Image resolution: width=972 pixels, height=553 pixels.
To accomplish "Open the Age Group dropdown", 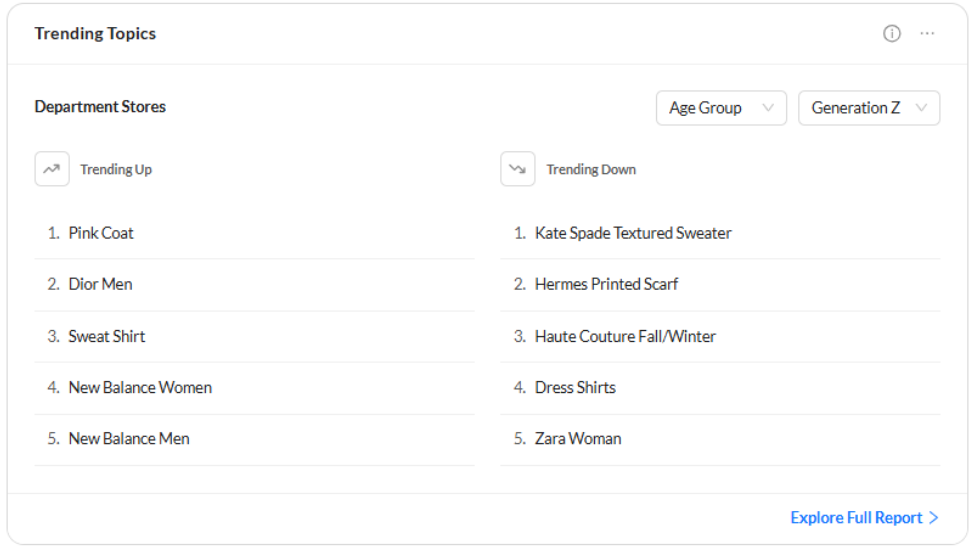I will click(721, 108).
